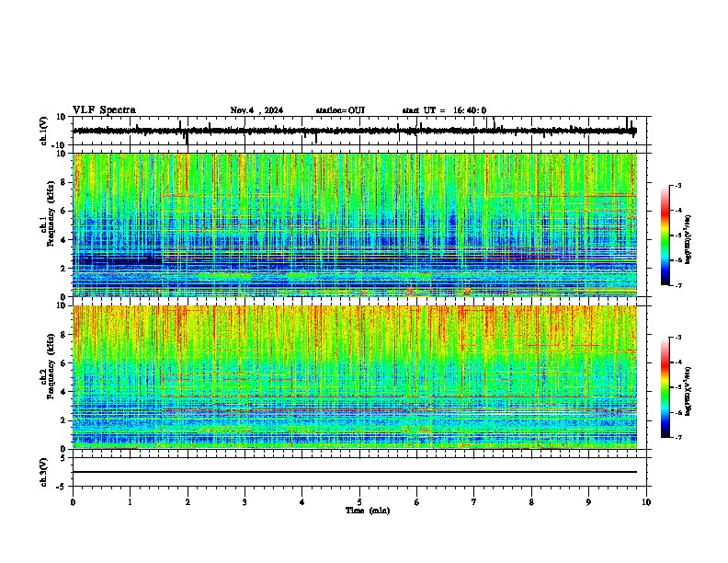Click the "ch.1 Frequency (kHz)" axis label
728x563 pixels.
click(48, 213)
